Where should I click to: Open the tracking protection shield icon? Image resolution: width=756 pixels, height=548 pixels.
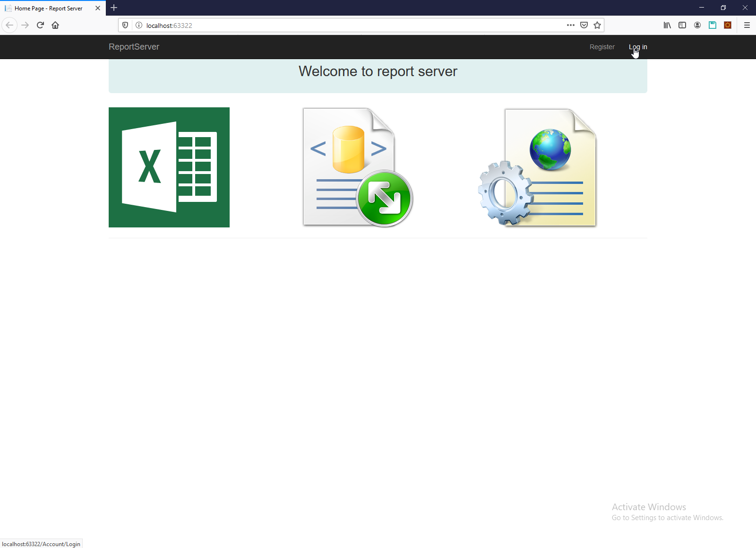[125, 25]
